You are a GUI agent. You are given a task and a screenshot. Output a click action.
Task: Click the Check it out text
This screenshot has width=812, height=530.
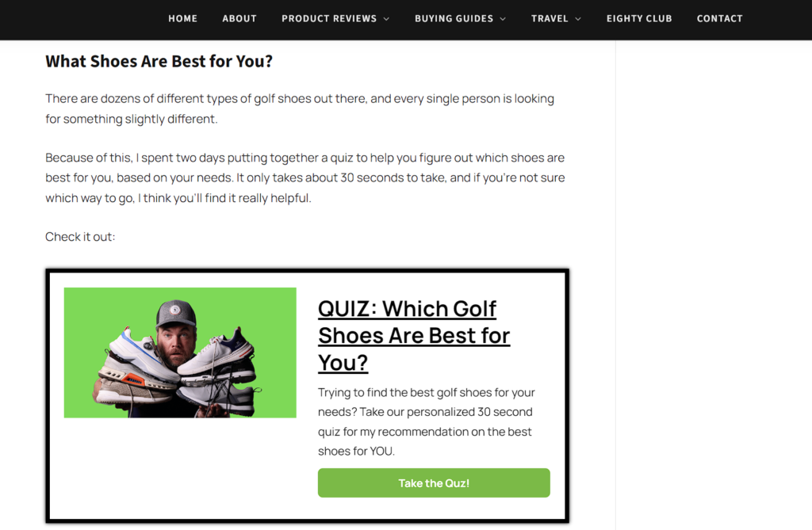click(80, 236)
